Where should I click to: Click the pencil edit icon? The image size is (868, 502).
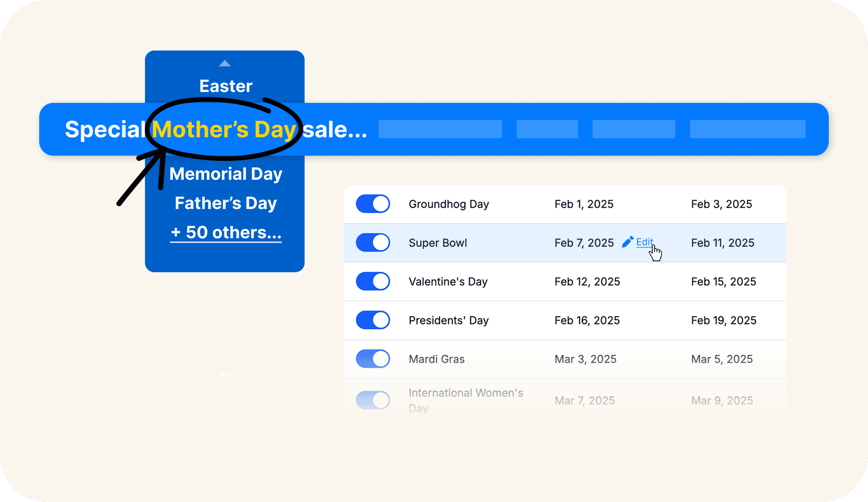click(627, 242)
